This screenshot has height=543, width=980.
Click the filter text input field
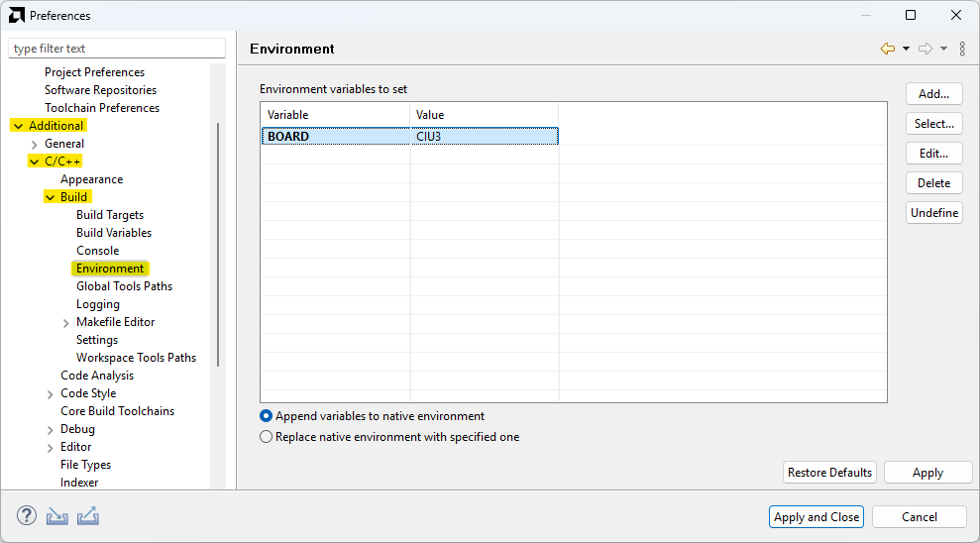pos(117,49)
